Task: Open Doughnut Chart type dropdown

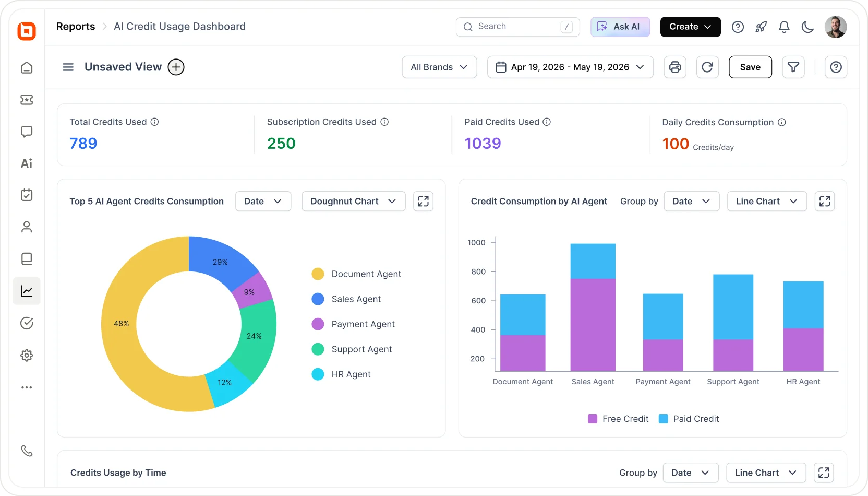Action: 354,201
